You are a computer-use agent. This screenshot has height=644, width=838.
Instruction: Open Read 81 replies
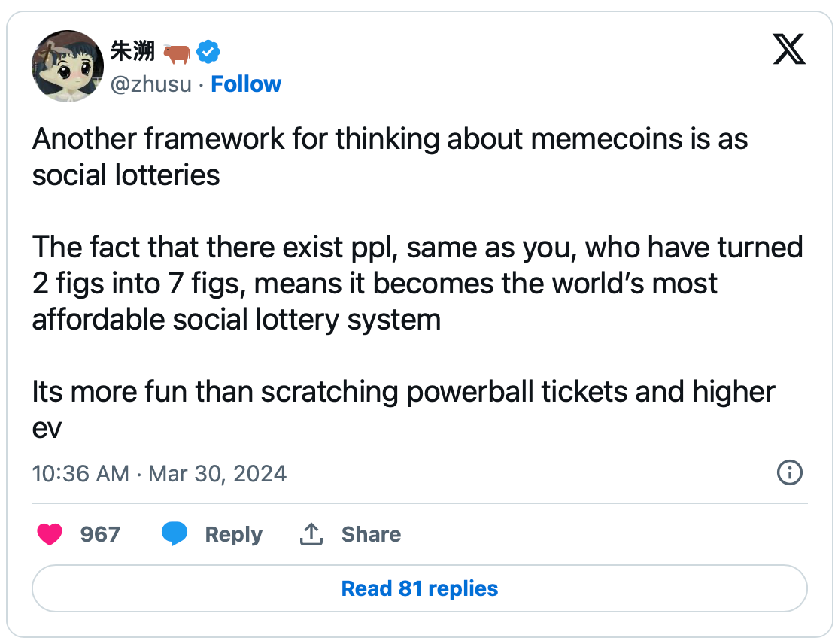(419, 588)
